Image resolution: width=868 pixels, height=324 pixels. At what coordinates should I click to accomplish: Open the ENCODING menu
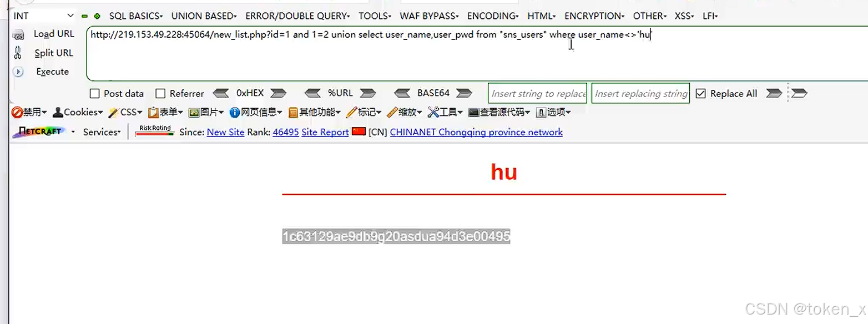pyautogui.click(x=493, y=16)
